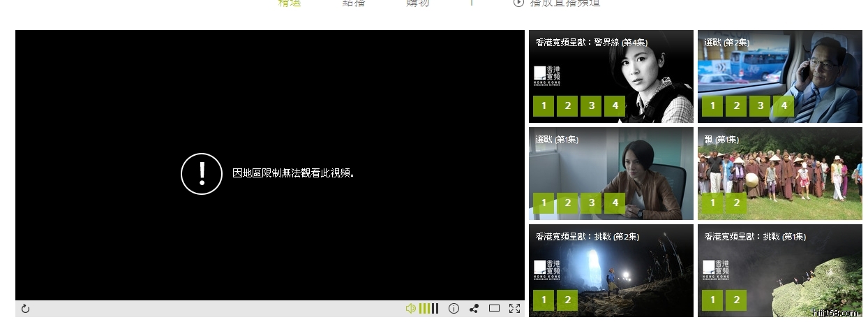Select episode 1 of 飄
The height and width of the screenshot is (322, 868).
click(x=712, y=203)
